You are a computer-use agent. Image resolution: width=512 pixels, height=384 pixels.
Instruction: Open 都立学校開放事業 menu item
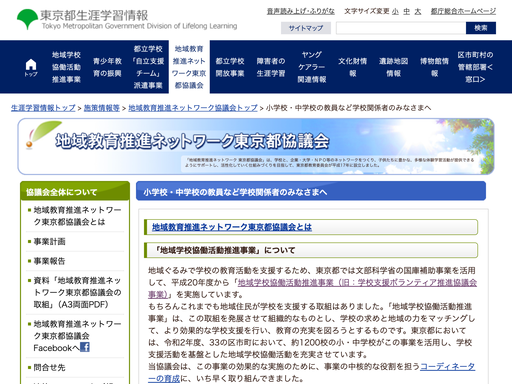click(230, 67)
